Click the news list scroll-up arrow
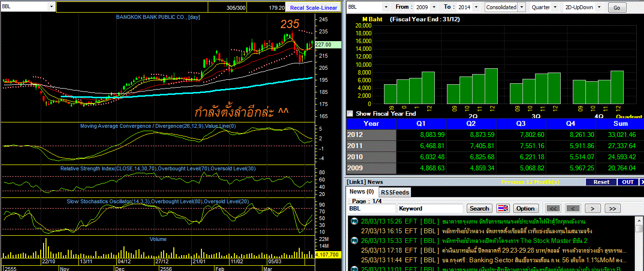The width and height of the screenshot is (644, 271). (639, 221)
